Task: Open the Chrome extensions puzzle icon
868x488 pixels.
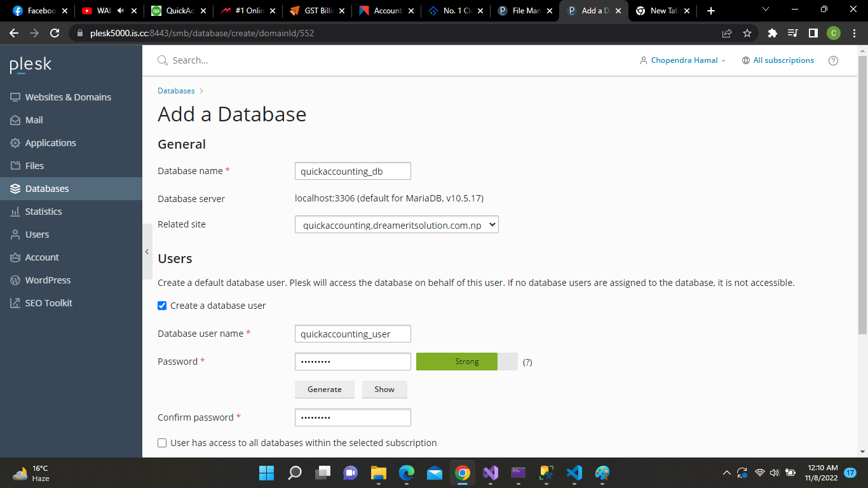Action: (x=772, y=33)
